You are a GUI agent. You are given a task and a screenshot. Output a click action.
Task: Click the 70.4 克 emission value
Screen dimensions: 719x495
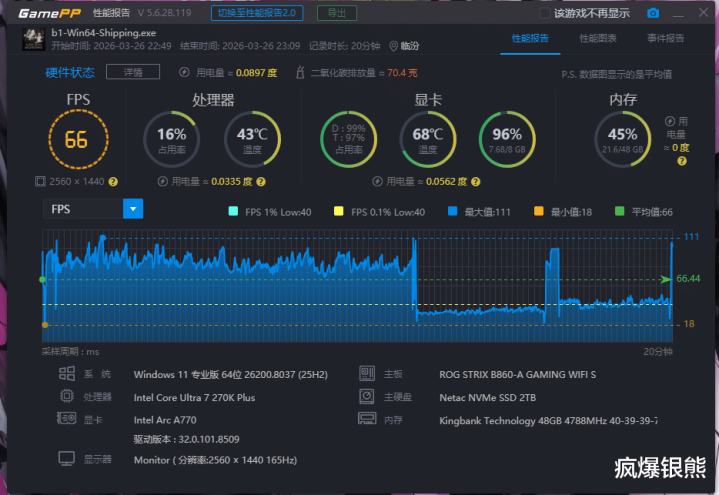402,72
